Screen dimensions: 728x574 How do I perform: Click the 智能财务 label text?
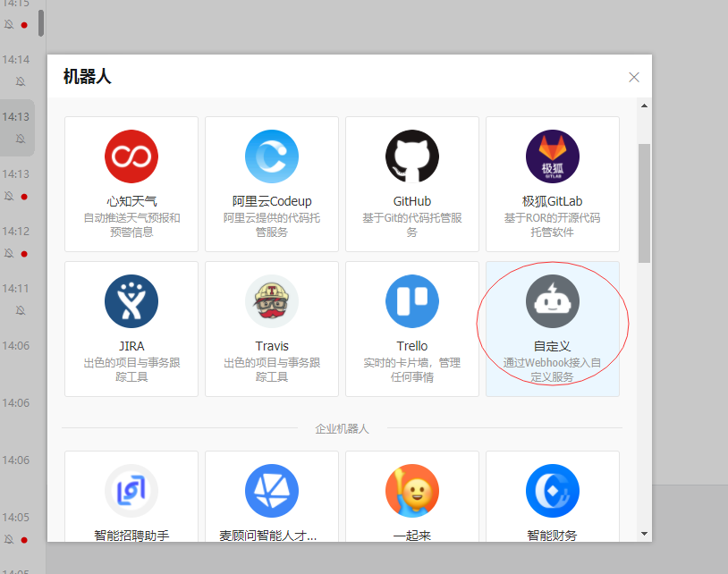click(553, 536)
